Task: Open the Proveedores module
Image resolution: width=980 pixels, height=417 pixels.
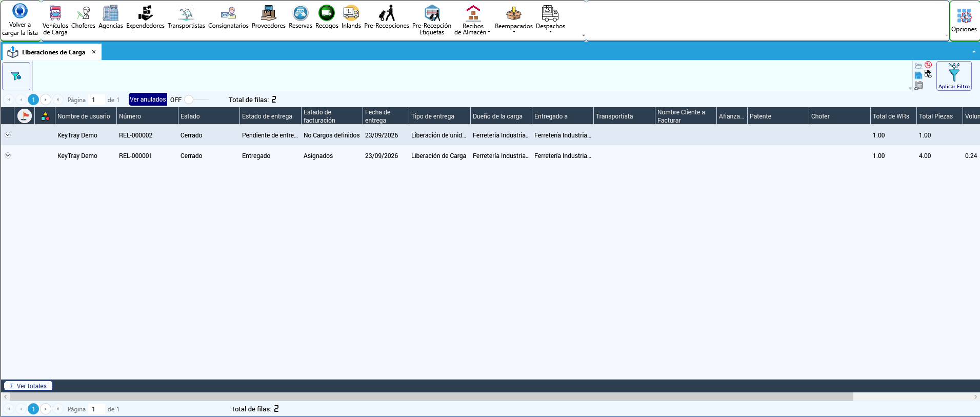Action: click(x=269, y=18)
